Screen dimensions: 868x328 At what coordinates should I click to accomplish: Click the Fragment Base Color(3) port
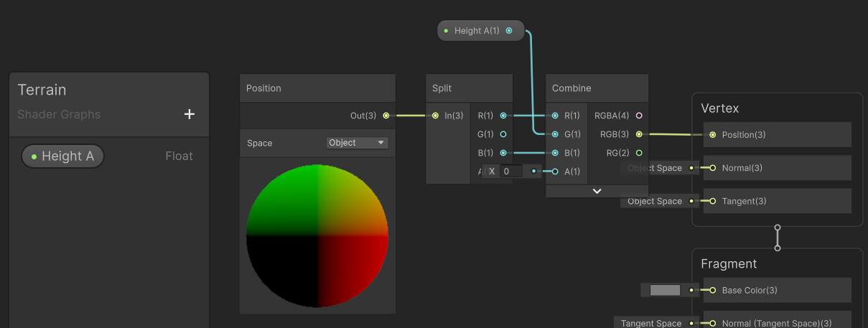712,291
